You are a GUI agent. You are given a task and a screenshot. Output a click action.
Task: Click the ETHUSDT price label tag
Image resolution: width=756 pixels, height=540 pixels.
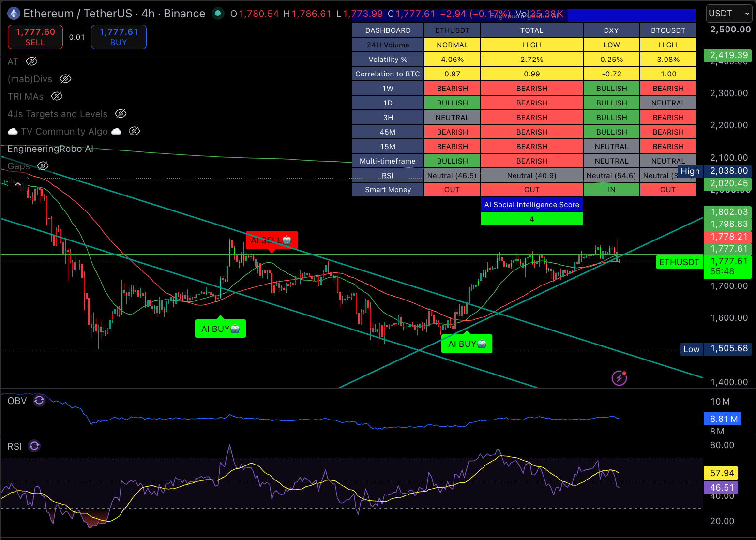[x=679, y=262]
